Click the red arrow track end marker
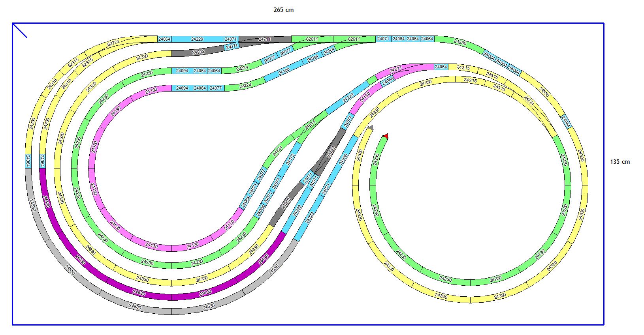This screenshot has height=335, width=644. point(386,136)
